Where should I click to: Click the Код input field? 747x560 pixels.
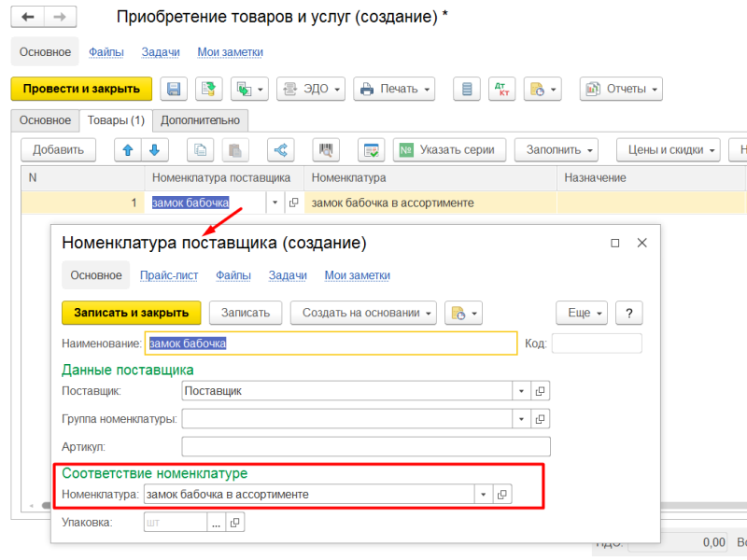click(x=597, y=343)
